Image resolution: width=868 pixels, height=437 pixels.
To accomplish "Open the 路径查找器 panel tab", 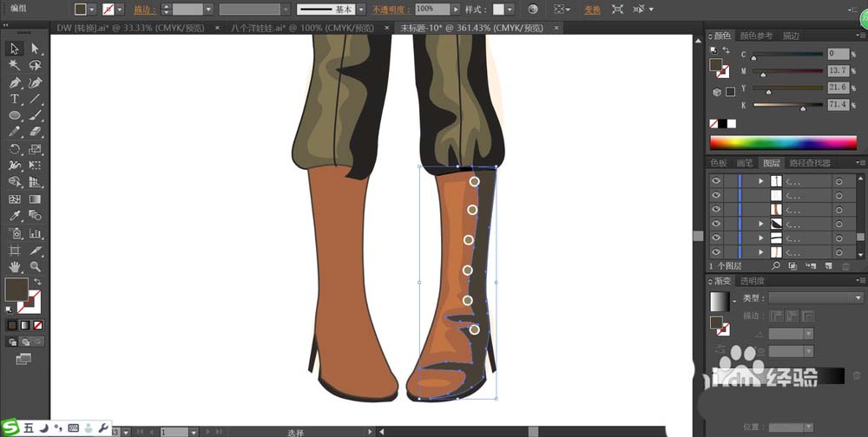I will click(x=810, y=163).
